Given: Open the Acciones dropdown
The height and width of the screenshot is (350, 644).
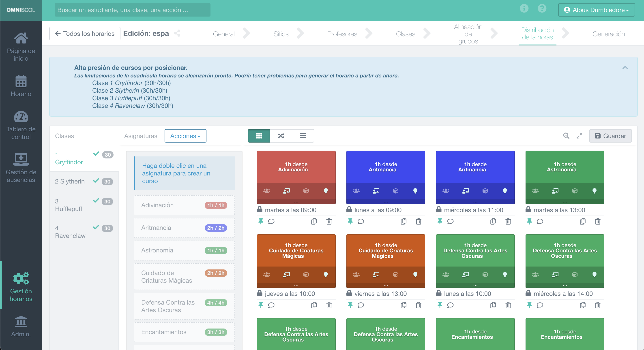Looking at the screenshot, I should [x=185, y=136].
